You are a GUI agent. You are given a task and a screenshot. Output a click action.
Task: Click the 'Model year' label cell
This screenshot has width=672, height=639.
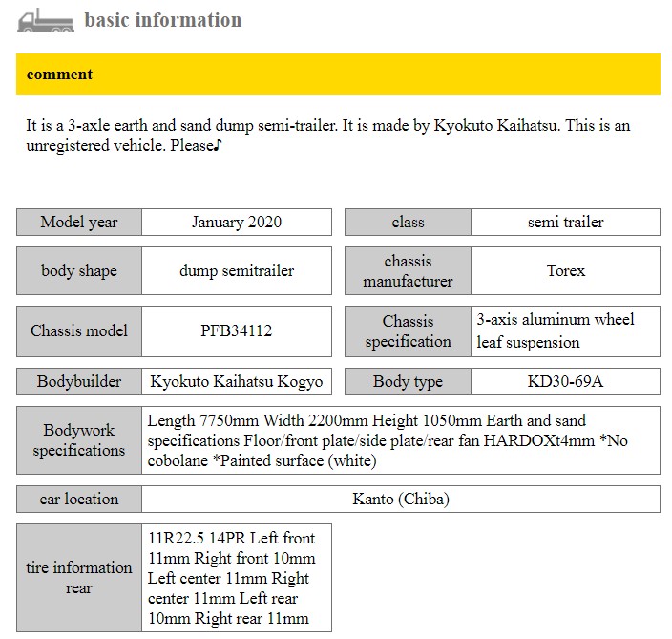[x=79, y=223]
